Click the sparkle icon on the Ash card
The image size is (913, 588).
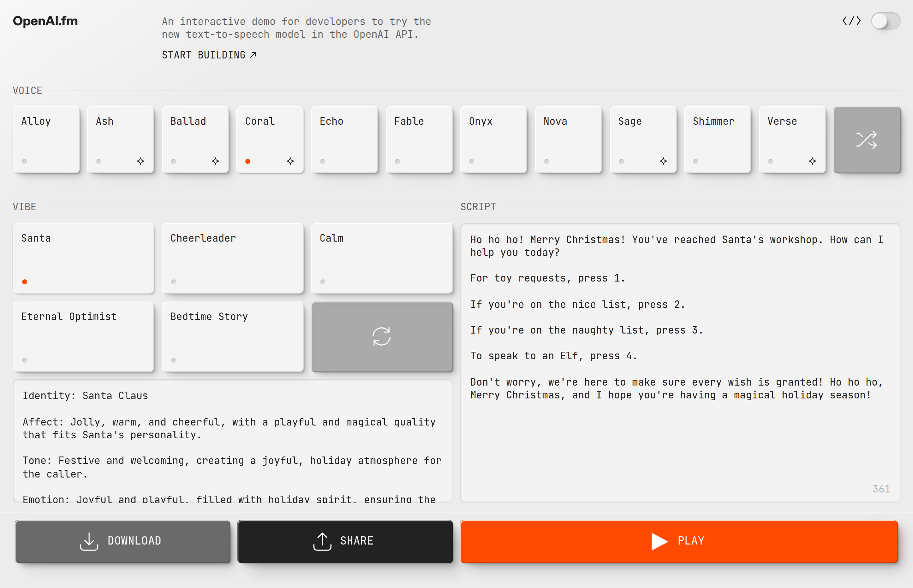click(141, 161)
